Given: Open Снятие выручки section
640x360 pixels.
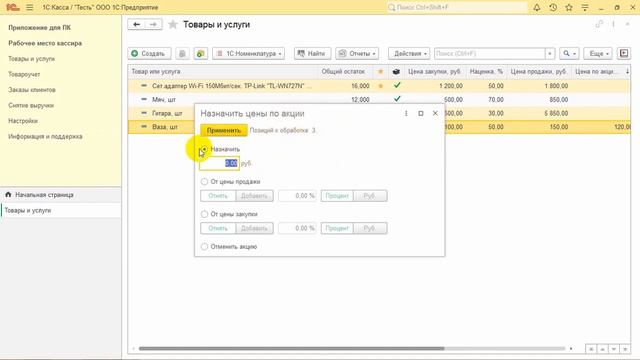Looking at the screenshot, I should coord(31,105).
